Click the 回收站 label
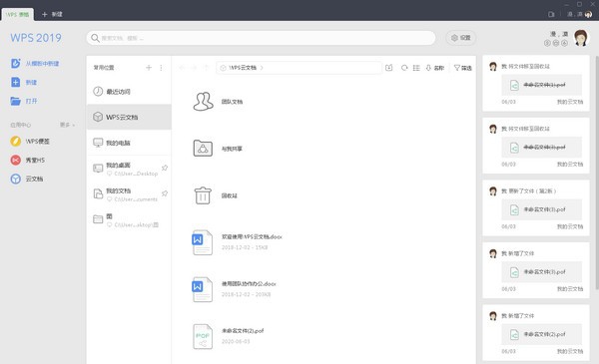The width and height of the screenshot is (599, 364). 230,195
